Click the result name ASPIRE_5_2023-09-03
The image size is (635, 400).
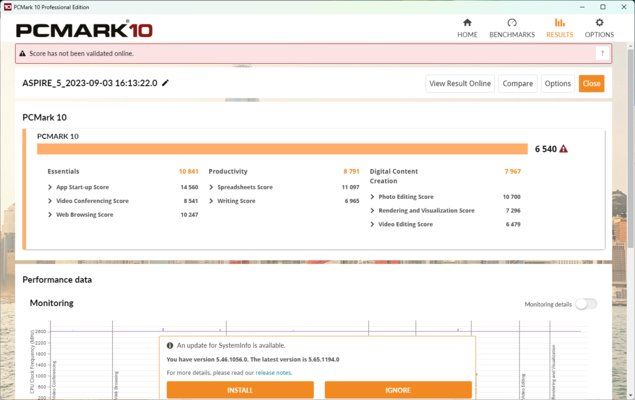(x=90, y=83)
